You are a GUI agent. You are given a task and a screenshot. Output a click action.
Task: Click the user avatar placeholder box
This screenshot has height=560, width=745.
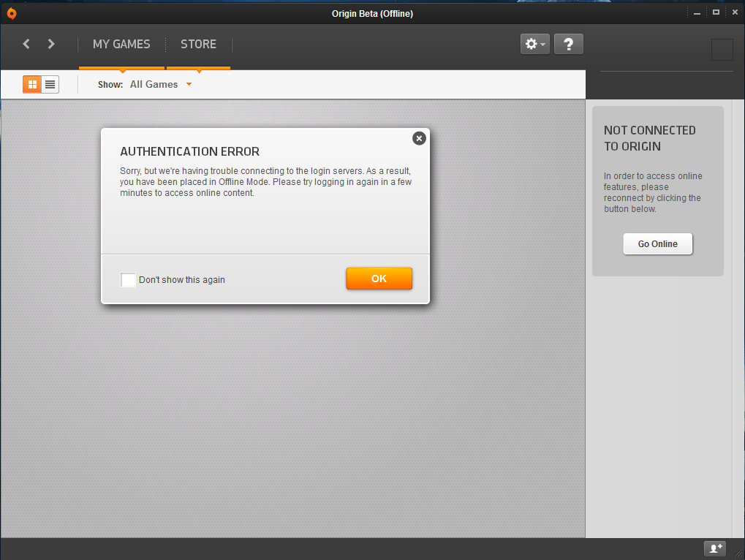(722, 50)
